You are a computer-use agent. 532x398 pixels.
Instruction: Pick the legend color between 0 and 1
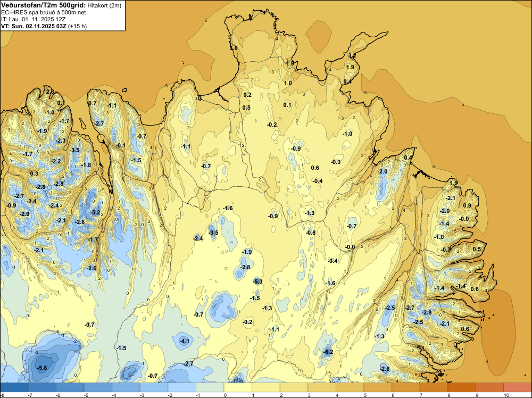238,387
